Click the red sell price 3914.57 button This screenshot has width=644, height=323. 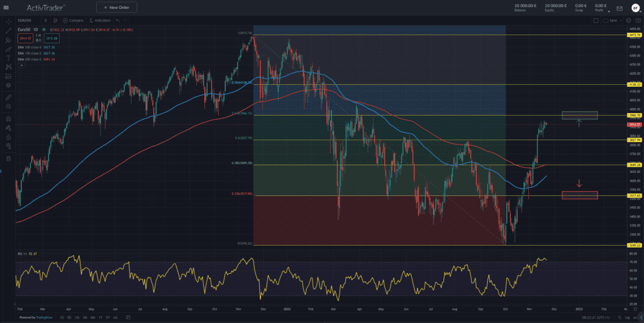coord(25,38)
